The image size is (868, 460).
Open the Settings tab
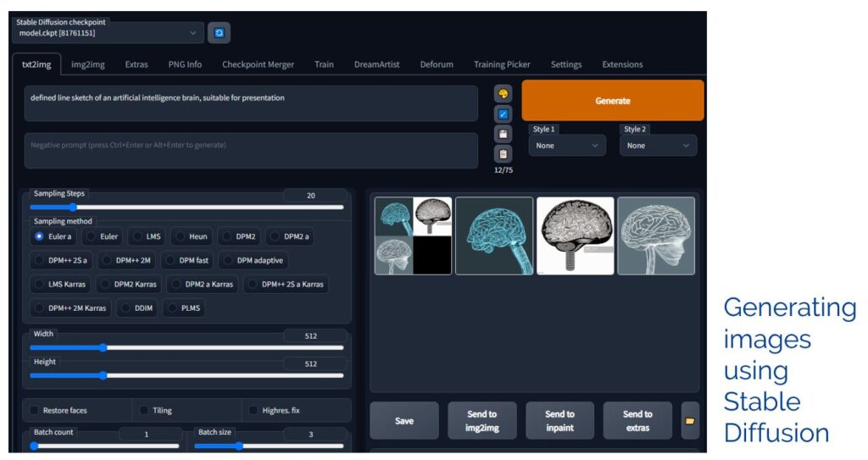pos(565,64)
